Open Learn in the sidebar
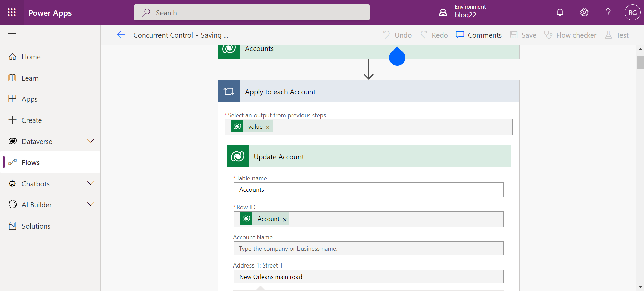 coord(50,78)
